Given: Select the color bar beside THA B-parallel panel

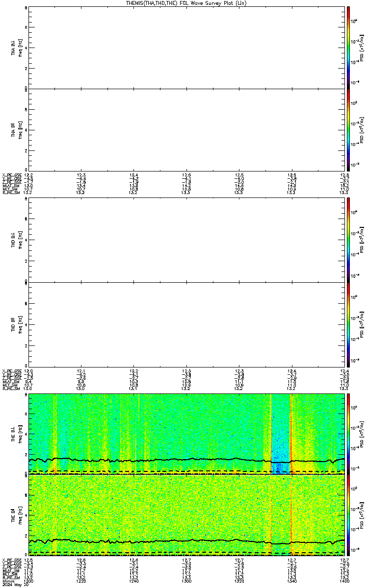Looking at the screenshot, I should click(348, 130).
